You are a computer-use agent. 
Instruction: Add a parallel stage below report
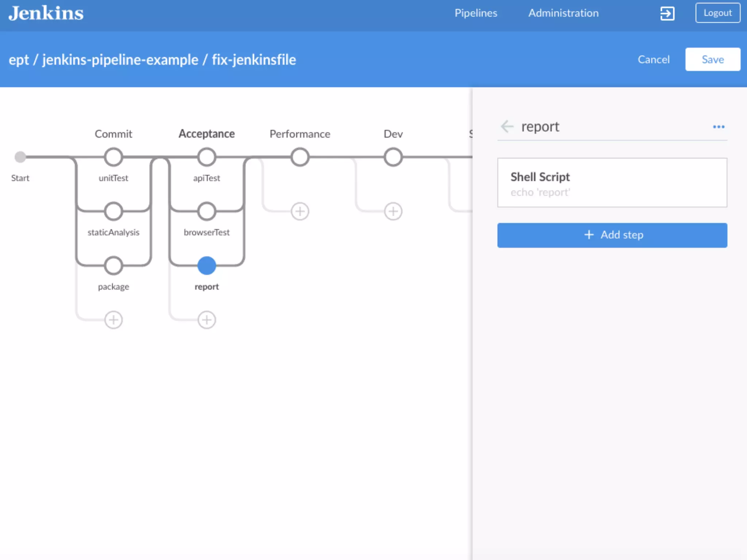[x=207, y=320]
